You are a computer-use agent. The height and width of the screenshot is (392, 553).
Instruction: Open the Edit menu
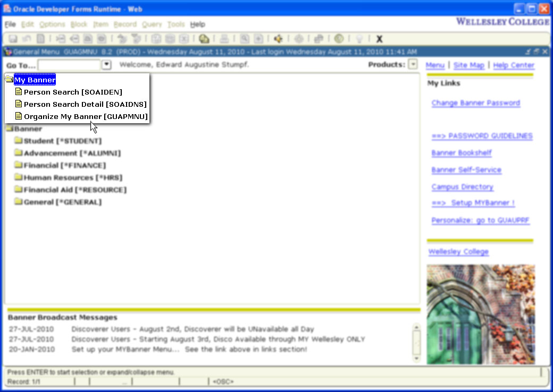[28, 24]
